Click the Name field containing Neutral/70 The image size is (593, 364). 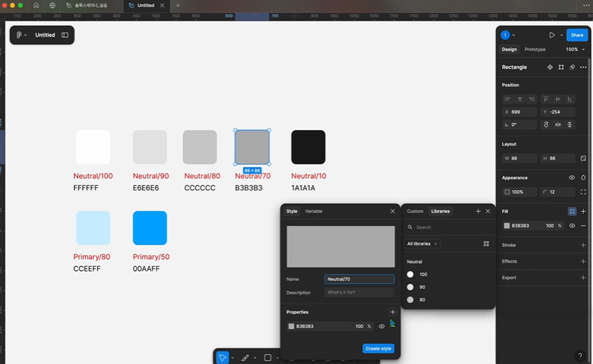[x=360, y=279]
